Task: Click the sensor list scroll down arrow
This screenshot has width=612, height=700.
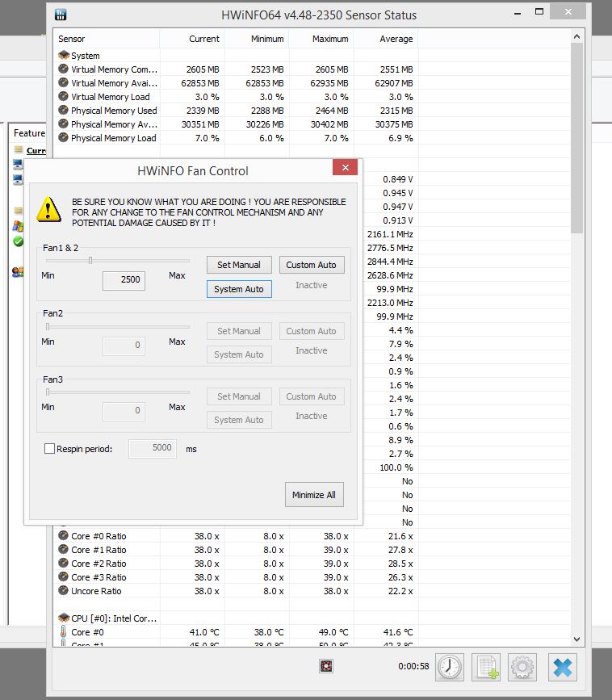Action: [x=576, y=639]
